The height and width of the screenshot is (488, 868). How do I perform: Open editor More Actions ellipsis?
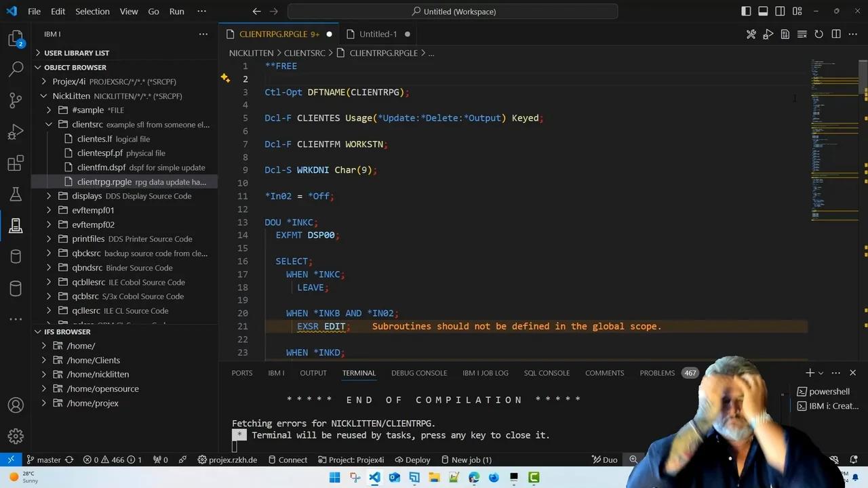(x=853, y=34)
